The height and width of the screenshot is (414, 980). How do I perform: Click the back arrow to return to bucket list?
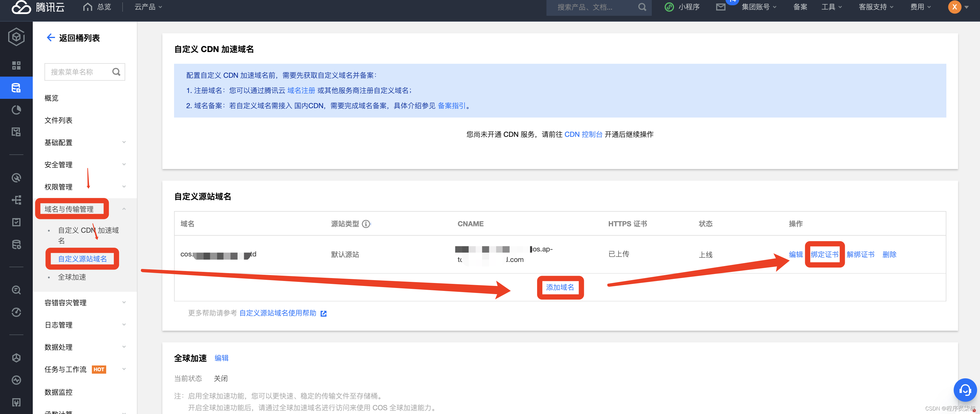51,38
